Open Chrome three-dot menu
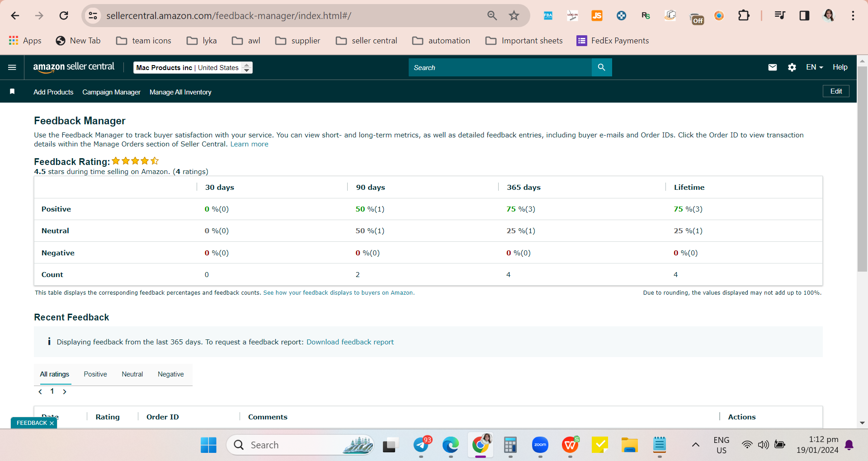868x461 pixels. (853, 16)
